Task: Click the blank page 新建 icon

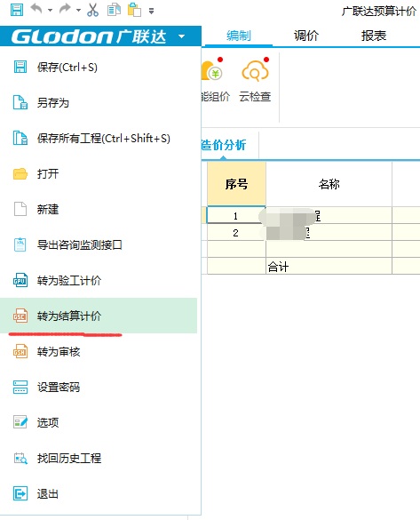Action: tap(20, 209)
